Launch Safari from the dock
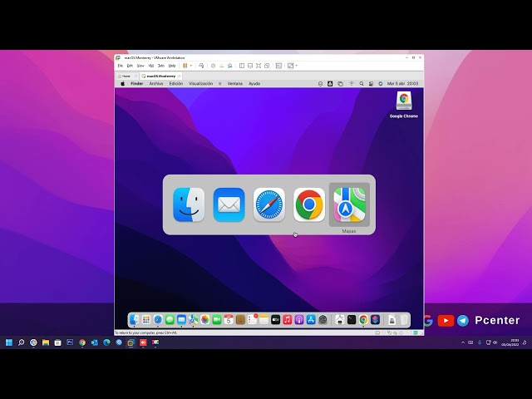 [158, 319]
